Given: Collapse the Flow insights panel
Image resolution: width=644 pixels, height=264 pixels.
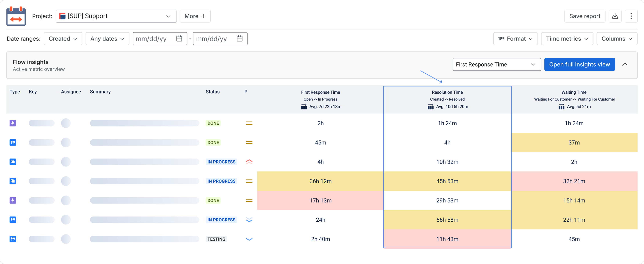Looking at the screenshot, I should [x=624, y=64].
